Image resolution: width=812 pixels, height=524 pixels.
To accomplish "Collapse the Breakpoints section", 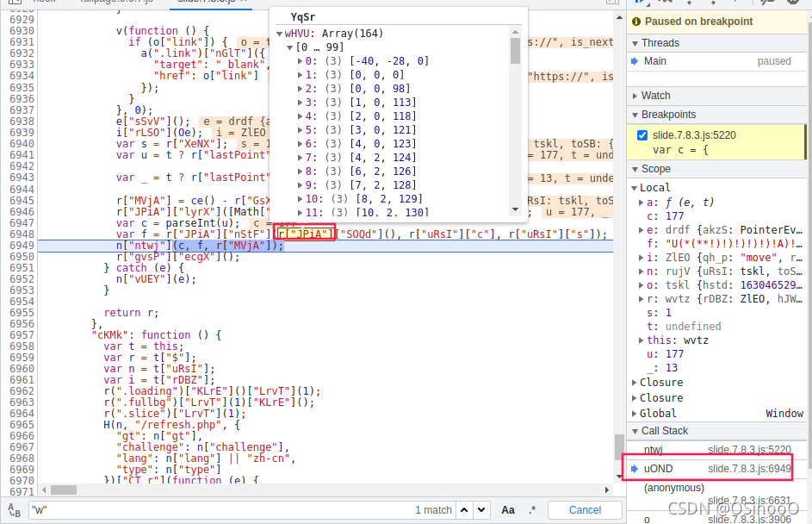I will click(635, 115).
